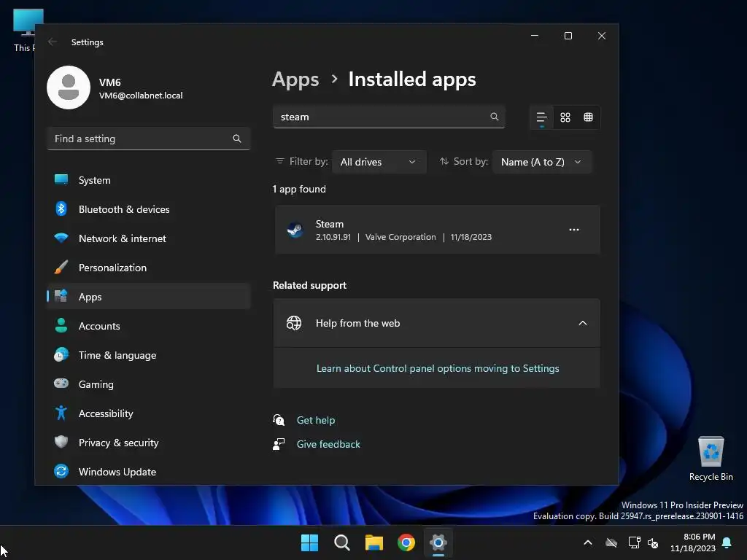Click the Steam version 2.10.91.91 text
The width and height of the screenshot is (747, 560).
pos(333,237)
